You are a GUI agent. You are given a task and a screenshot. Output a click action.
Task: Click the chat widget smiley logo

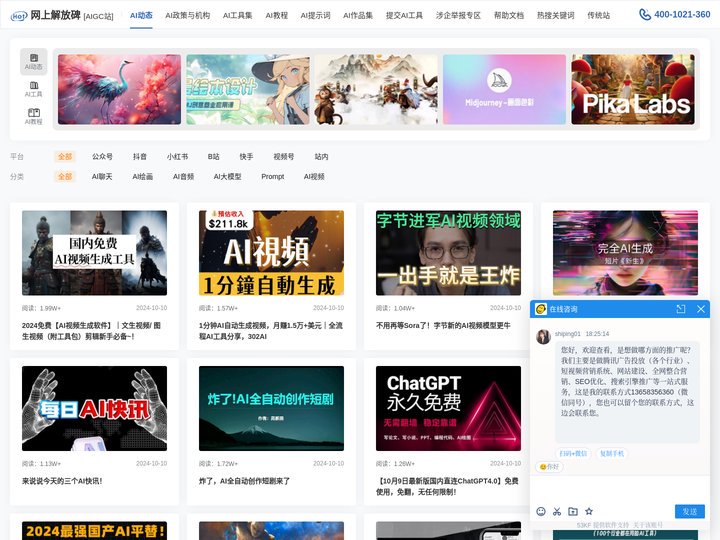coord(541,309)
